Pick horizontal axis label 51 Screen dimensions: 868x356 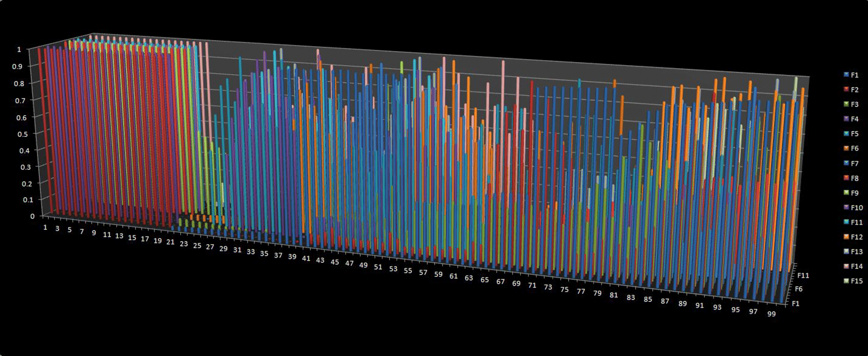tap(378, 267)
